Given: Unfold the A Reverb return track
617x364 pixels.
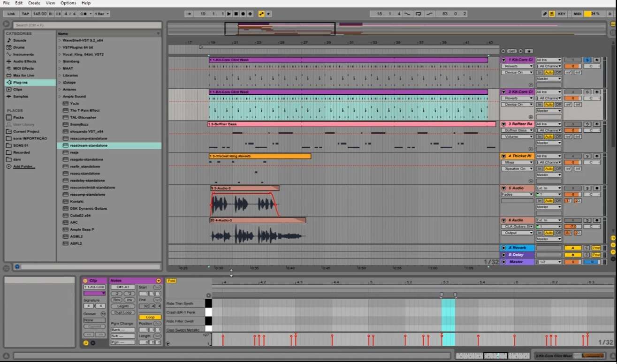Looking at the screenshot, I should tap(504, 248).
